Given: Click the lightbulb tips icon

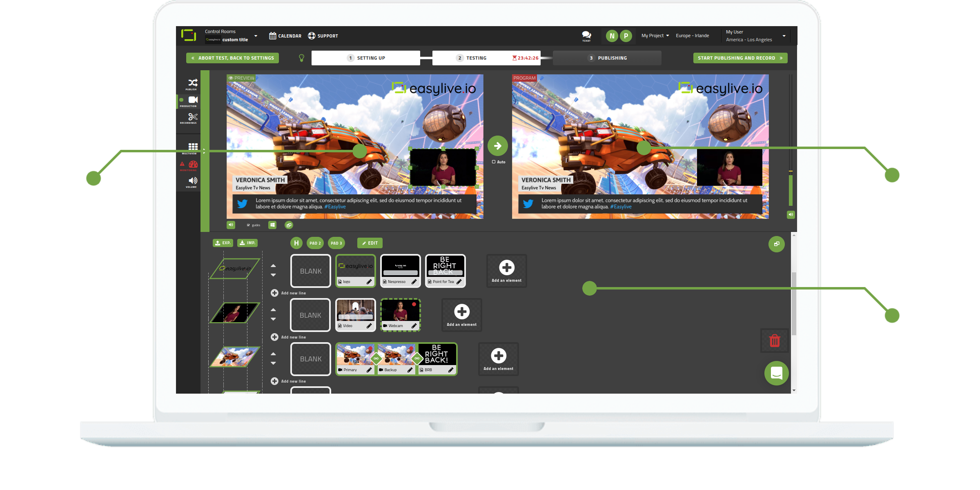Looking at the screenshot, I should (x=301, y=58).
